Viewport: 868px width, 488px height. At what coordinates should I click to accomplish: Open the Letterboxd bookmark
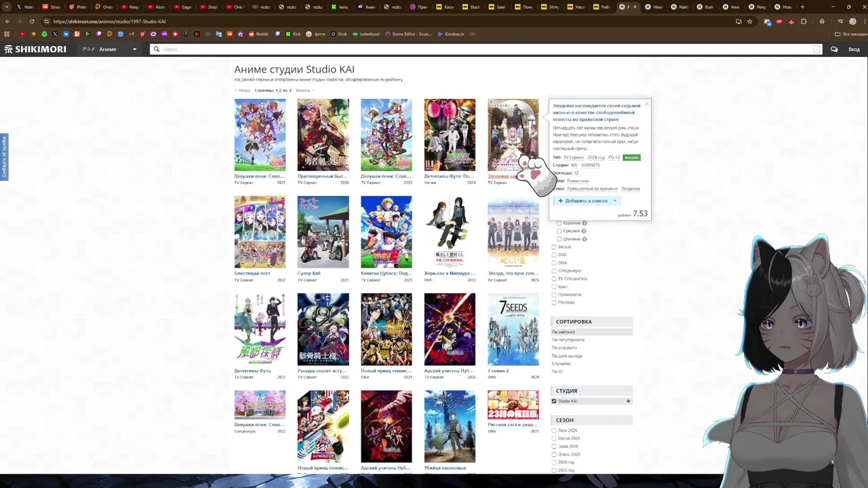tap(367, 34)
